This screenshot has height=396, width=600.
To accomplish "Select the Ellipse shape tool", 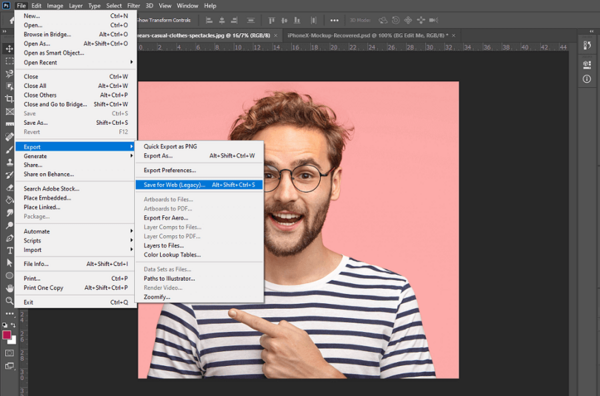I will pyautogui.click(x=9, y=275).
